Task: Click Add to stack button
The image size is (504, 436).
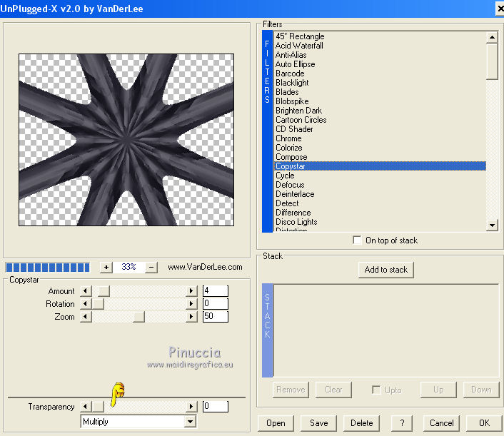Action: (386, 270)
